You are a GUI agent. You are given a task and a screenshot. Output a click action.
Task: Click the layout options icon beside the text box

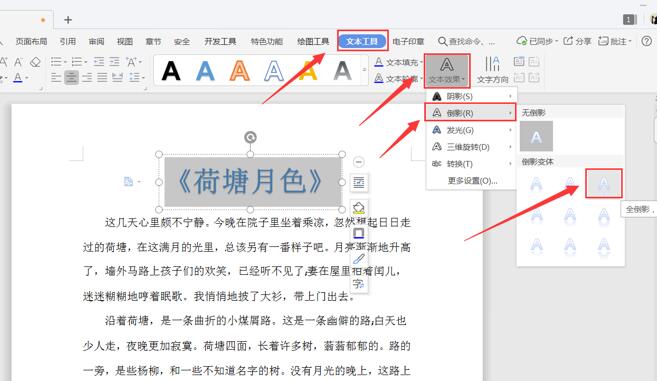[359, 183]
